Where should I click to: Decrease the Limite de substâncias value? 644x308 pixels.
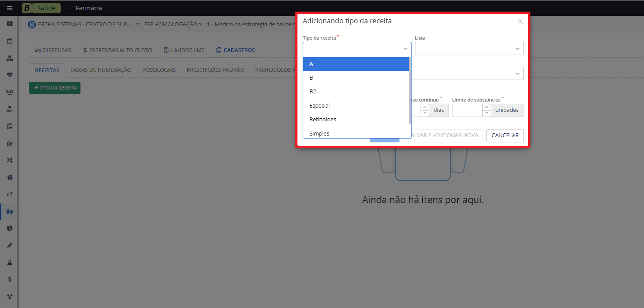[486, 113]
